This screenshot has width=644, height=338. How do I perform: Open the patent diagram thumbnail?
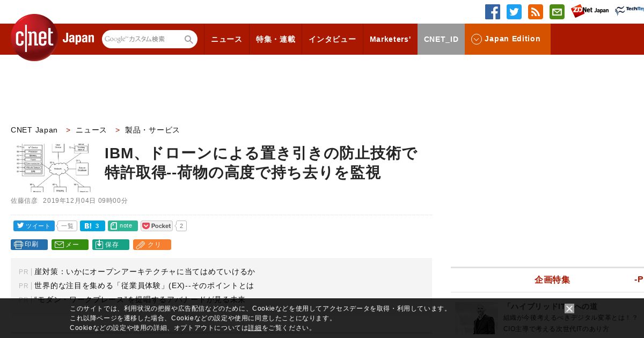pyautogui.click(x=53, y=168)
